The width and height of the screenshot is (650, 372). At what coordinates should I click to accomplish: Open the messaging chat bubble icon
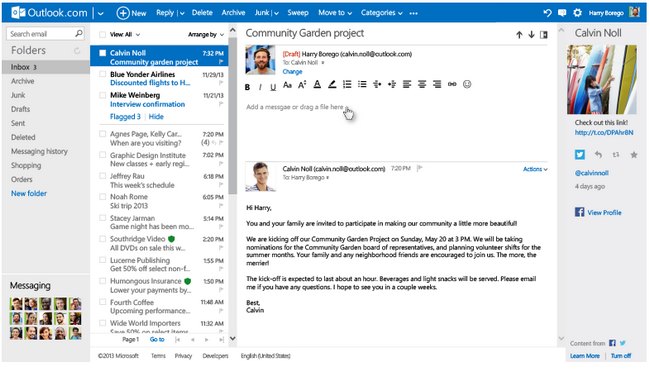pos(562,13)
